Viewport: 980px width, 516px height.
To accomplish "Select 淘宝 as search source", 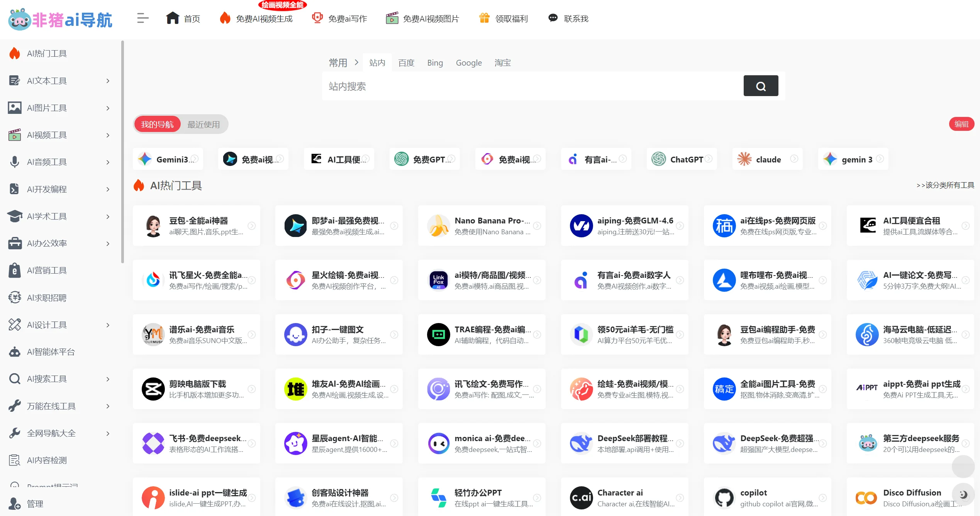I will pyautogui.click(x=502, y=63).
